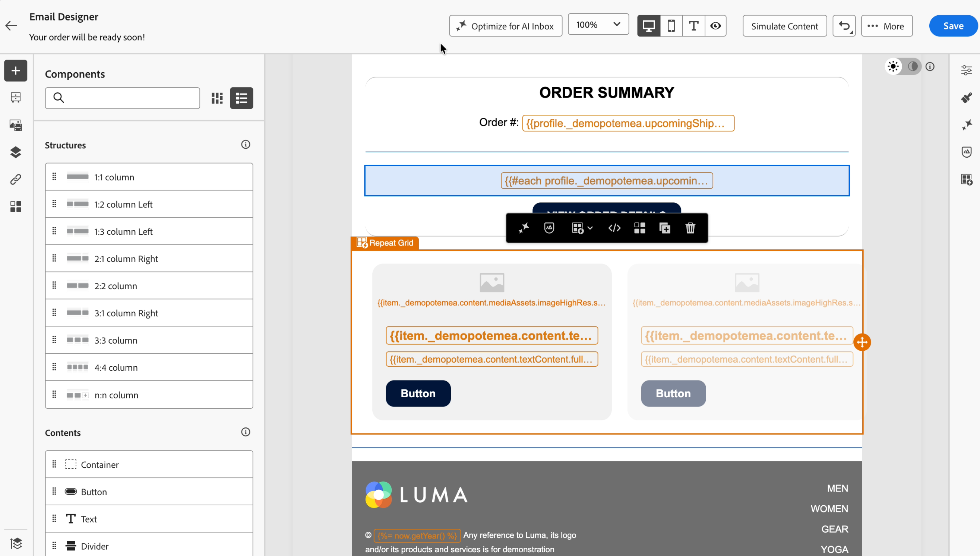This screenshot has height=556, width=980.
Task: Click Simulate Content button
Action: click(x=784, y=26)
